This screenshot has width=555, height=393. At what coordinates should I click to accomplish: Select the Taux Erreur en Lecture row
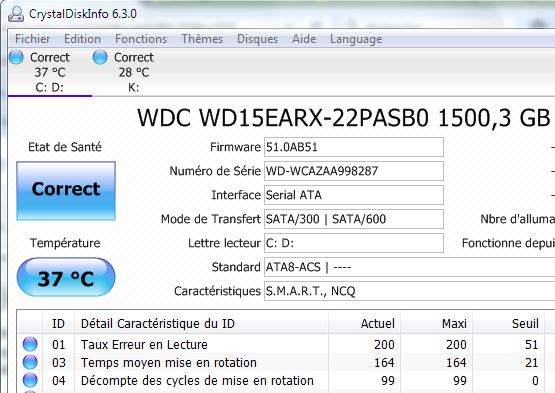click(x=286, y=344)
